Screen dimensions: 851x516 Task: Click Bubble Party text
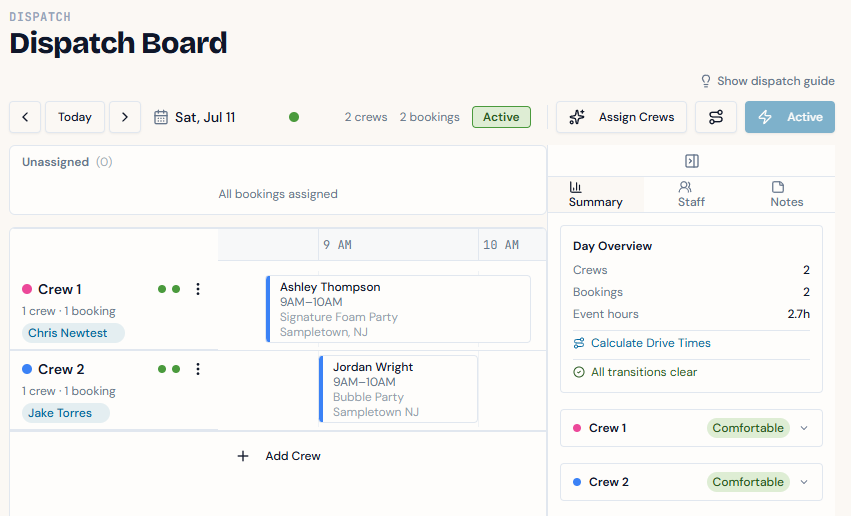369,397
